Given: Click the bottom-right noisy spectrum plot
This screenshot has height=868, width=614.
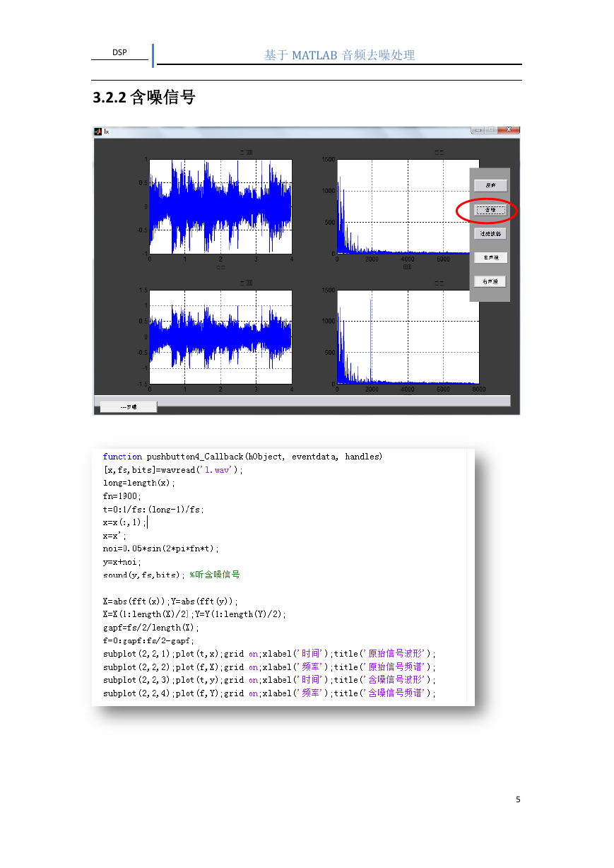Looking at the screenshot, I should [408, 337].
